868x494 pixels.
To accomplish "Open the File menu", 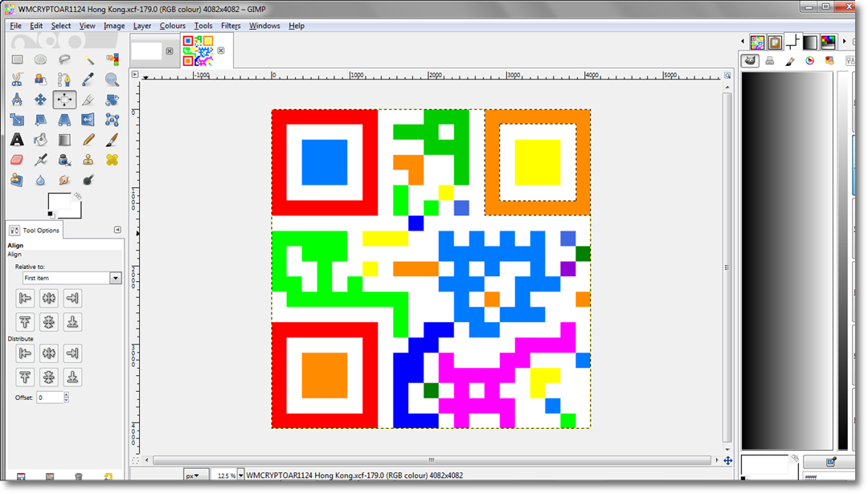I will [x=15, y=26].
